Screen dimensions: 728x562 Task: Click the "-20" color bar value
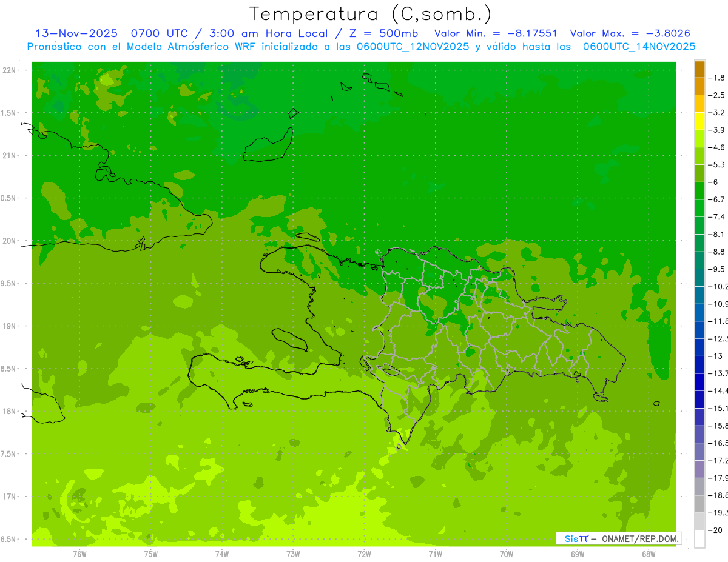point(715,530)
